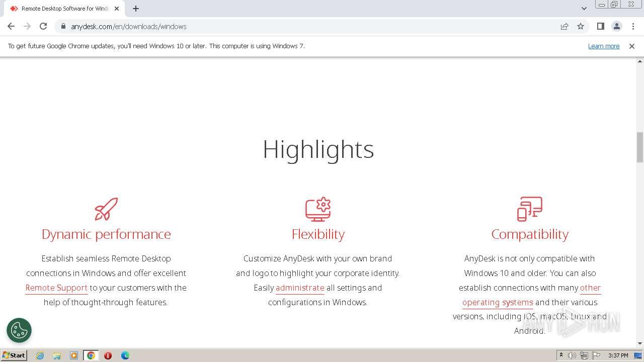Screen dimensions: 644x362
Task: Click the Compatibility heading text
Action: (x=530, y=234)
